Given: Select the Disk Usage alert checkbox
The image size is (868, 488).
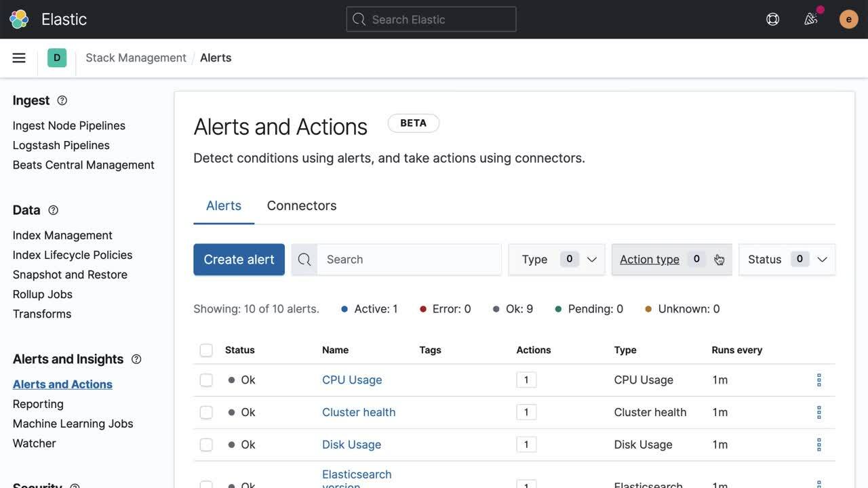Looking at the screenshot, I should point(206,445).
